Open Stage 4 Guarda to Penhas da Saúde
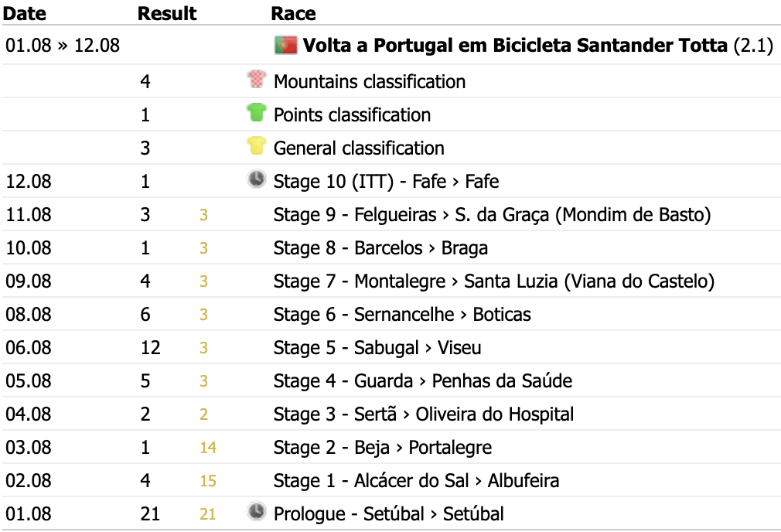The height and width of the screenshot is (532, 781). [423, 381]
